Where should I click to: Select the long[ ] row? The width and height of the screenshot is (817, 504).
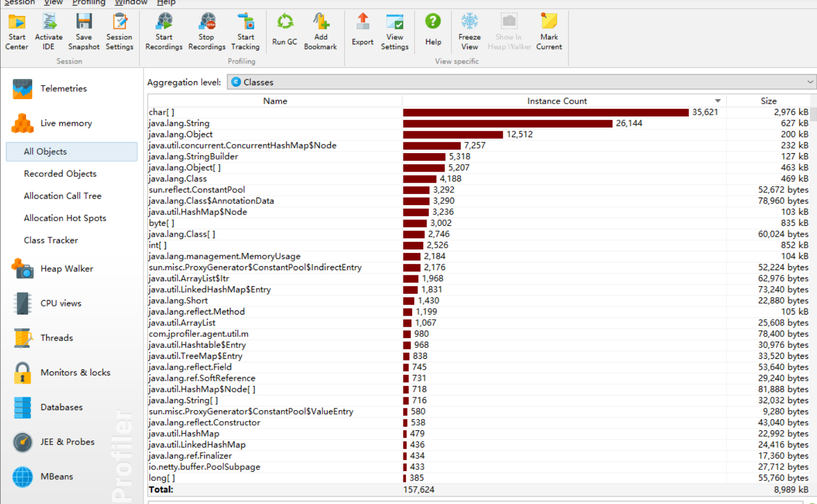point(479,478)
